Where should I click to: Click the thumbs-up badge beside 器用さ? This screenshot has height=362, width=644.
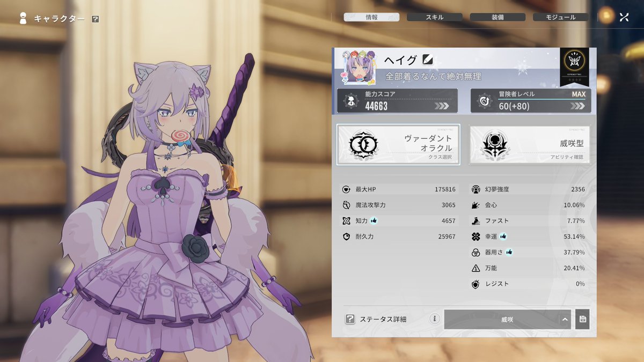(509, 252)
